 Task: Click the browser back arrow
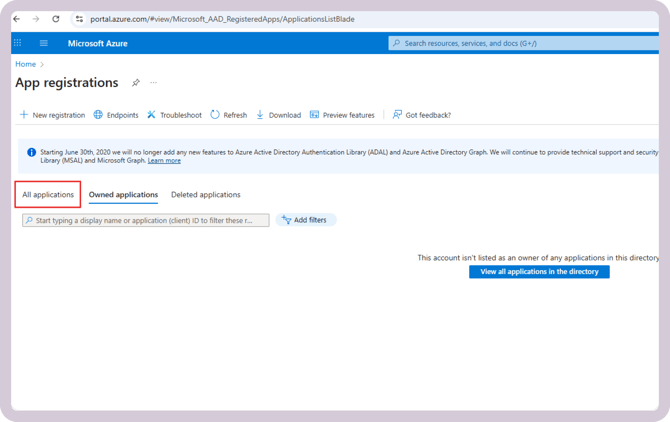tap(16, 19)
